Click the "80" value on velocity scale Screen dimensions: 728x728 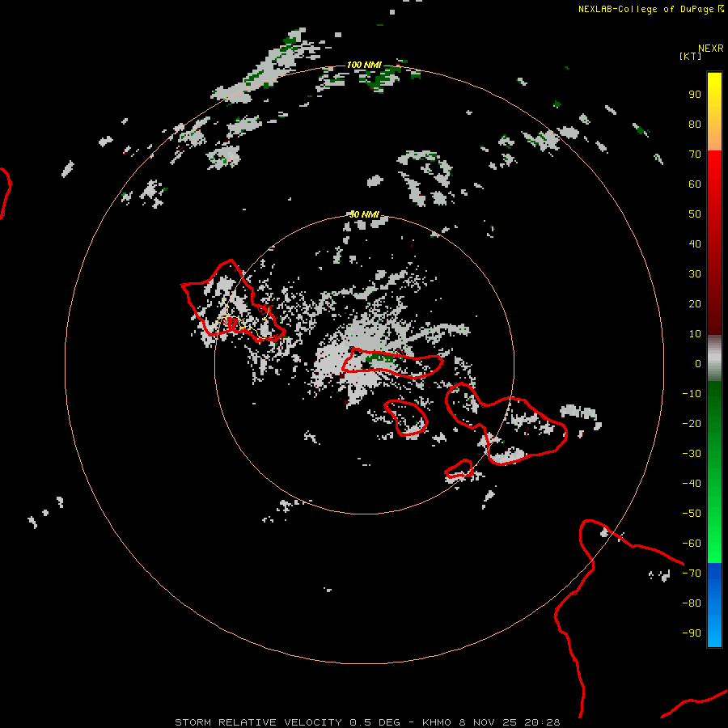[695, 125]
